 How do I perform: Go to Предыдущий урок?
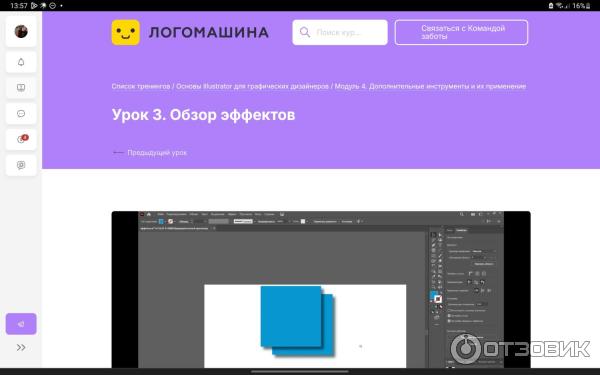[x=150, y=153]
